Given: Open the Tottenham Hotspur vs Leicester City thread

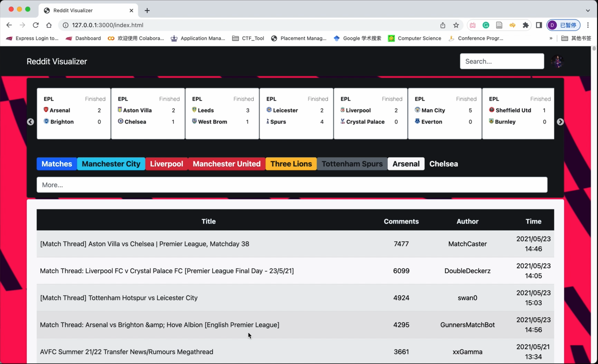Looking at the screenshot, I should [x=119, y=297].
